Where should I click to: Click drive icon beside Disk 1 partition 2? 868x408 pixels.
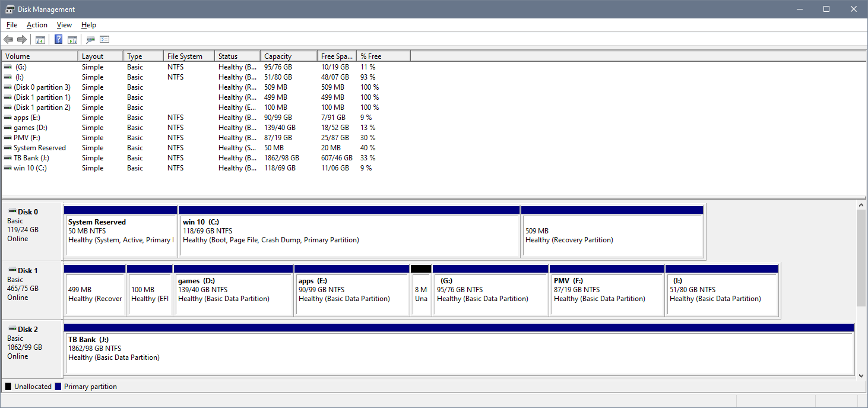coord(8,107)
